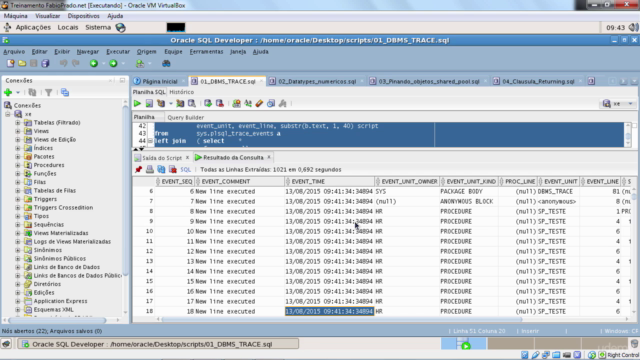Viewport: 640px width, 360px height.
Task: Click the New file icon in main toolbar
Action: tap(11, 63)
